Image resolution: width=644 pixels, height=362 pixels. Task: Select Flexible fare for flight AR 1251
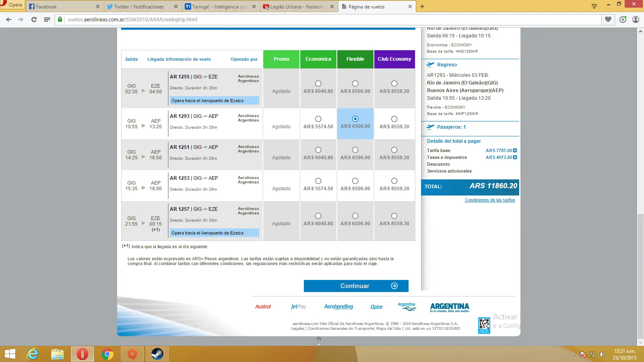(x=355, y=150)
